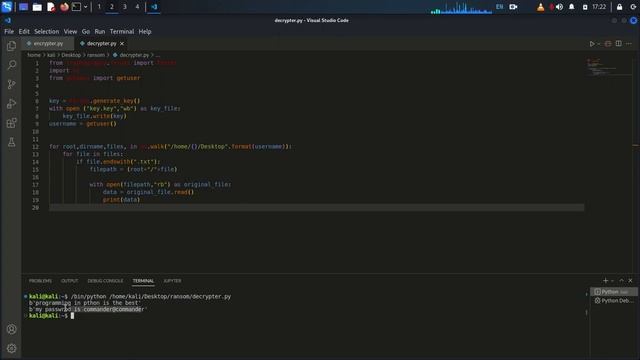
Task: Click line number 12 in gutter
Action: [x=36, y=147]
